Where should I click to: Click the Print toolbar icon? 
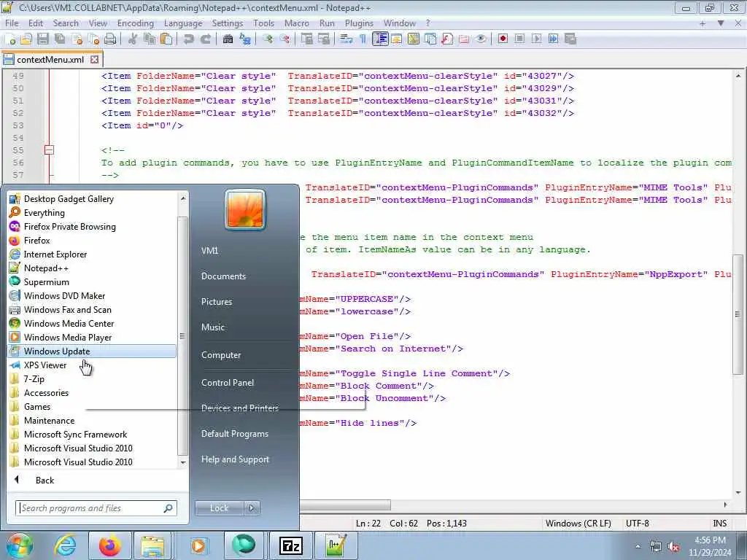111,39
